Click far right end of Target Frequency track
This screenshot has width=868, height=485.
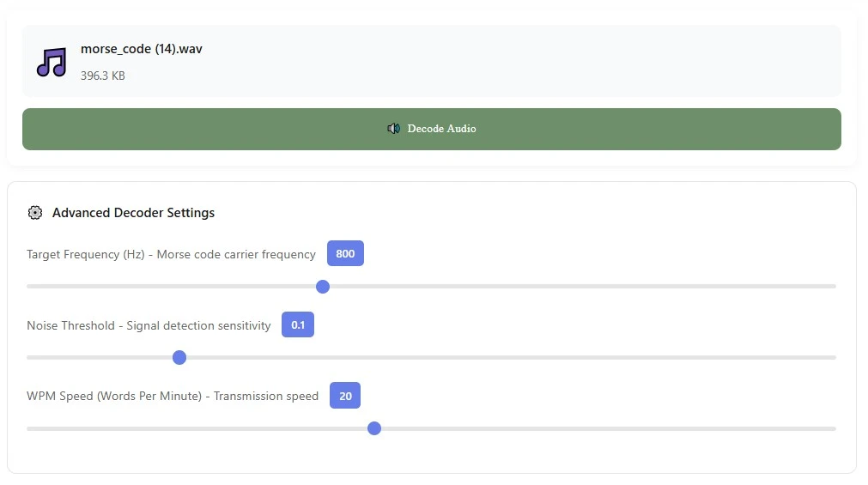(x=831, y=287)
